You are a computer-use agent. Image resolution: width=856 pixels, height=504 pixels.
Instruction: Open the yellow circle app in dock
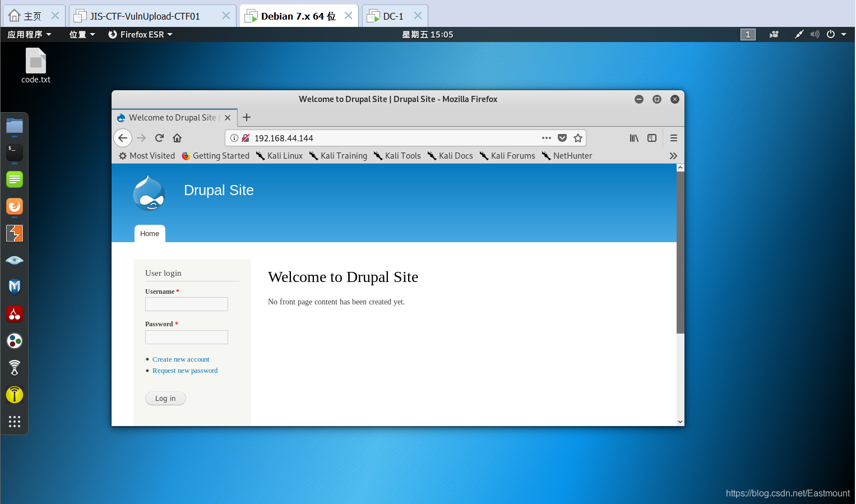pos(15,395)
